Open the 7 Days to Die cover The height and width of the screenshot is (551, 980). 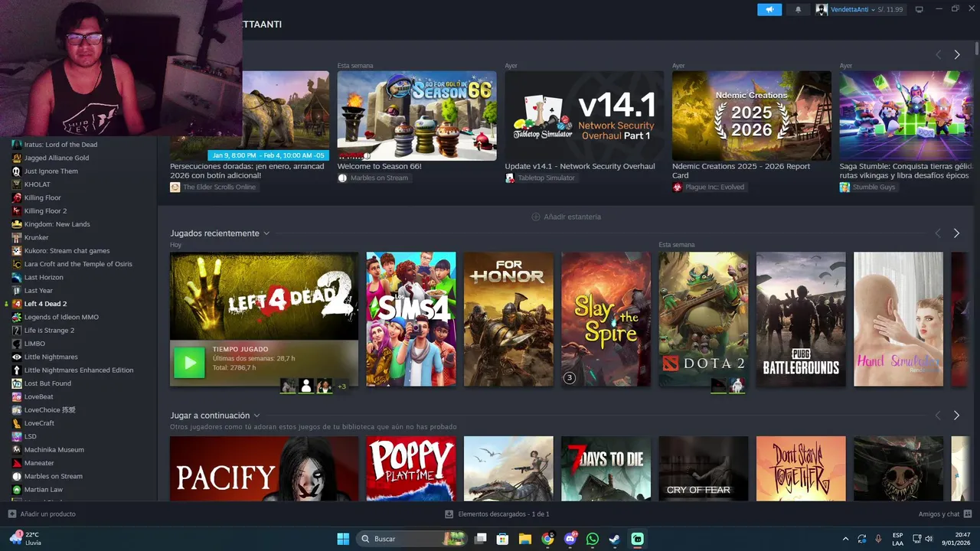click(606, 468)
